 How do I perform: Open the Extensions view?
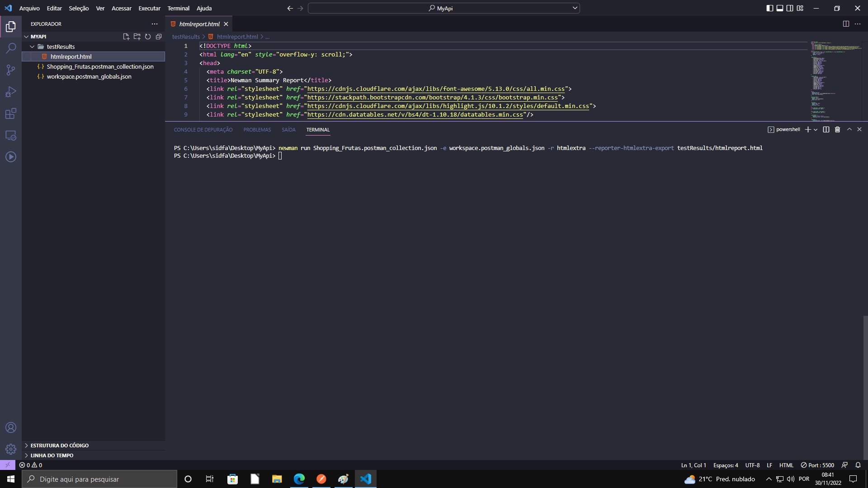10,113
